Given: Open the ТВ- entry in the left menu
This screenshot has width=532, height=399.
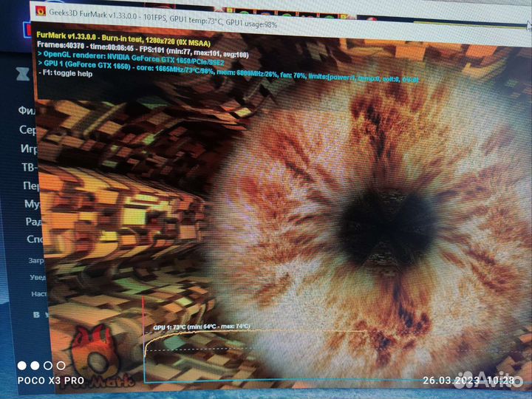Looking at the screenshot, I should [28, 166].
